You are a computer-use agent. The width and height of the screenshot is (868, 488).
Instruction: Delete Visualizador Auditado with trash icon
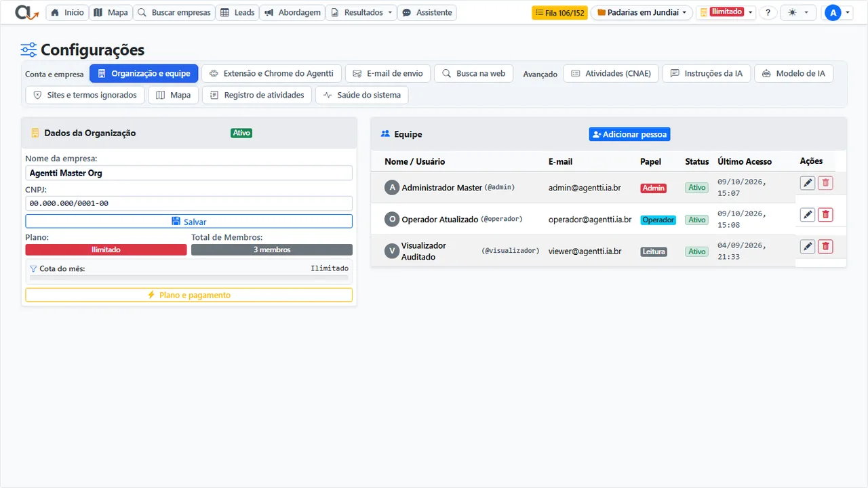825,247
